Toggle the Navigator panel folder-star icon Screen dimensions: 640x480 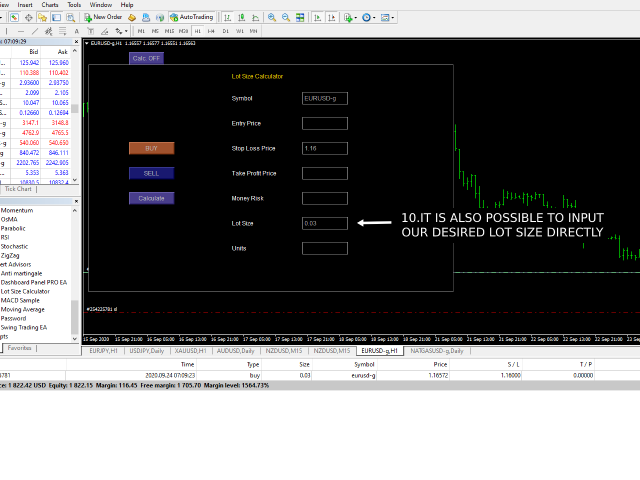(42, 17)
